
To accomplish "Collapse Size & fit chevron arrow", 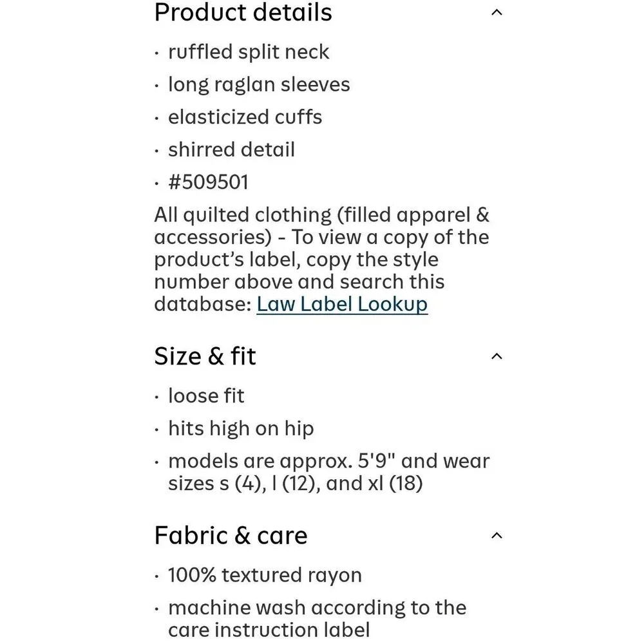I will (496, 356).
